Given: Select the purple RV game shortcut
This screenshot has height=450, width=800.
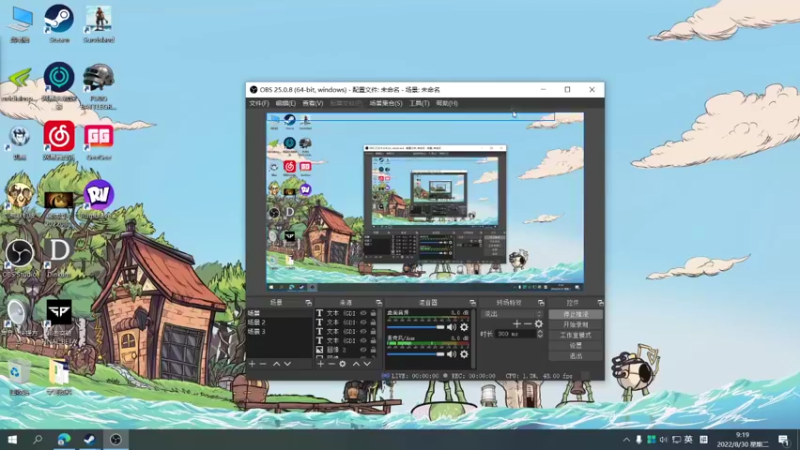Looking at the screenshot, I should click(x=98, y=199).
